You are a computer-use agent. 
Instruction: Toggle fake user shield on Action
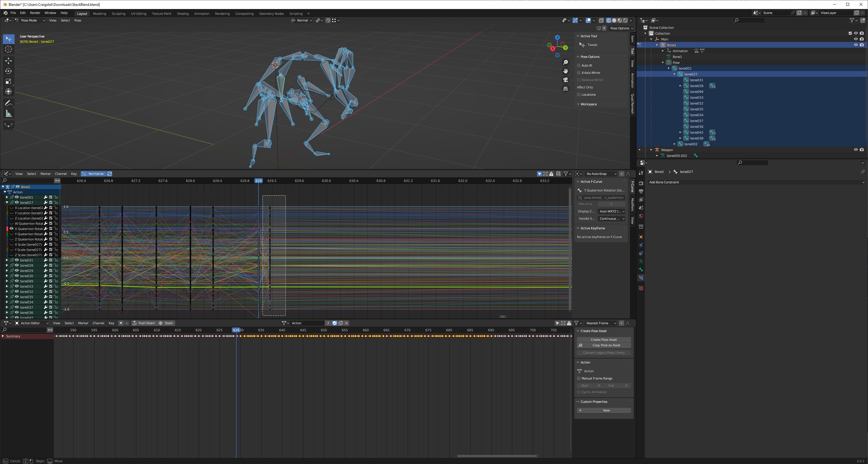(334, 323)
